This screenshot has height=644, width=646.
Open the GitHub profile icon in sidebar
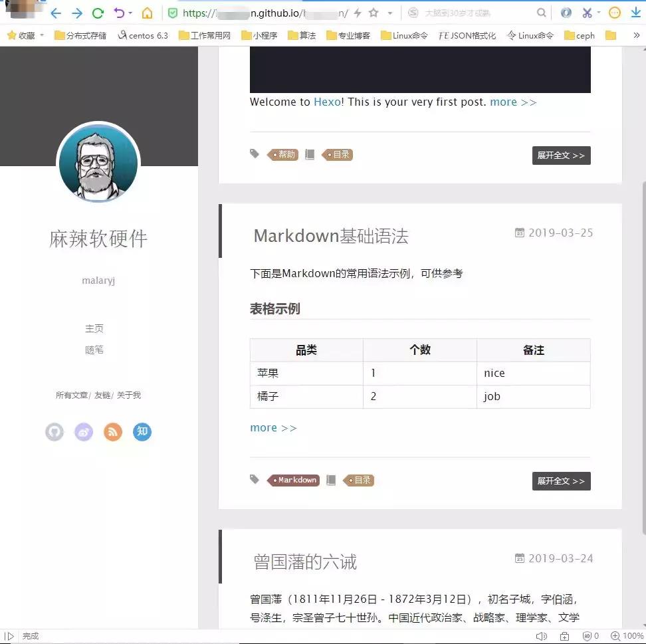coord(54,432)
